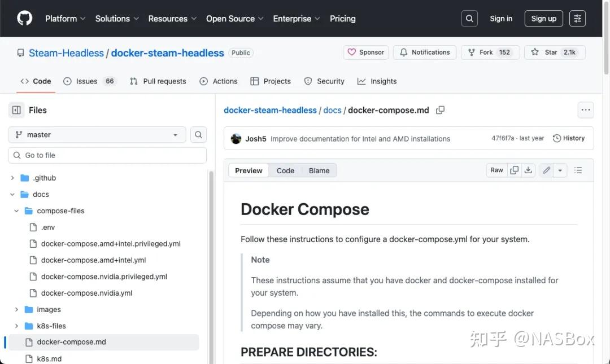Collapse the compose-files folder chevron
Screen dimensions: 610x364
pos(16,210)
